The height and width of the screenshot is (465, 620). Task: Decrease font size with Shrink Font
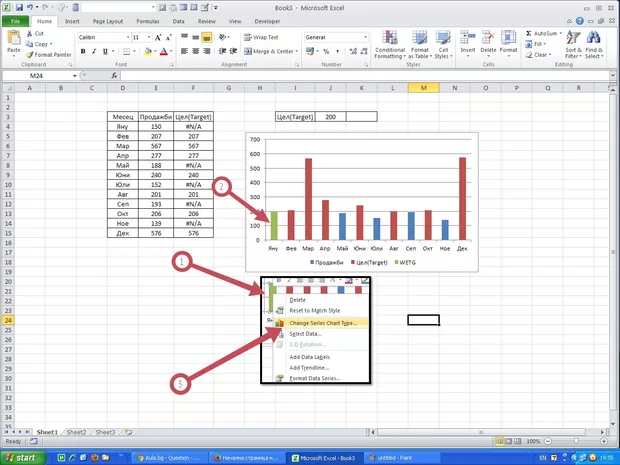click(168, 37)
